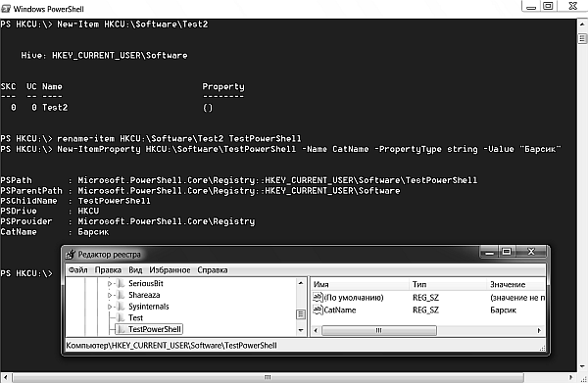Image resolution: width=588 pixels, height=383 pixels.
Task: Open the Файл menu in Registry Editor
Action: 78,270
